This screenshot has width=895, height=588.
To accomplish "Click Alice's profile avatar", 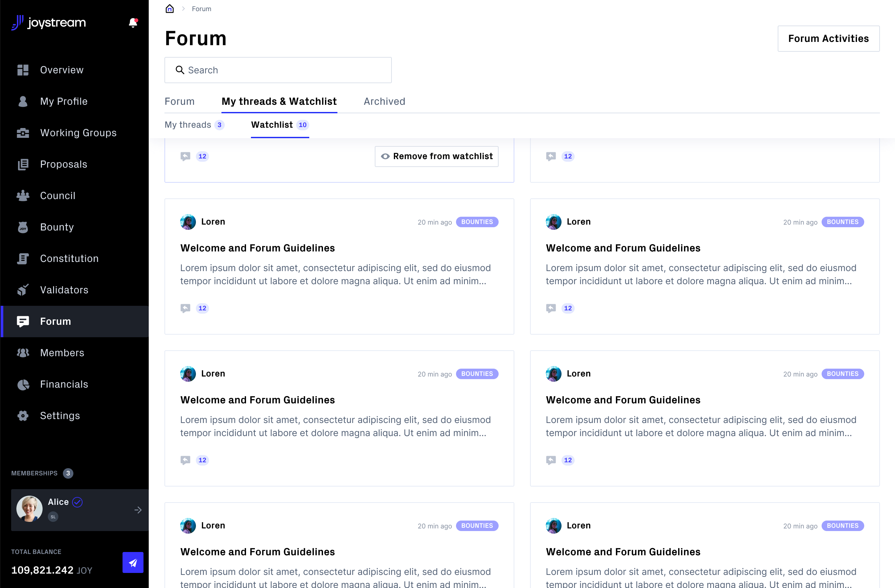I will [29, 509].
